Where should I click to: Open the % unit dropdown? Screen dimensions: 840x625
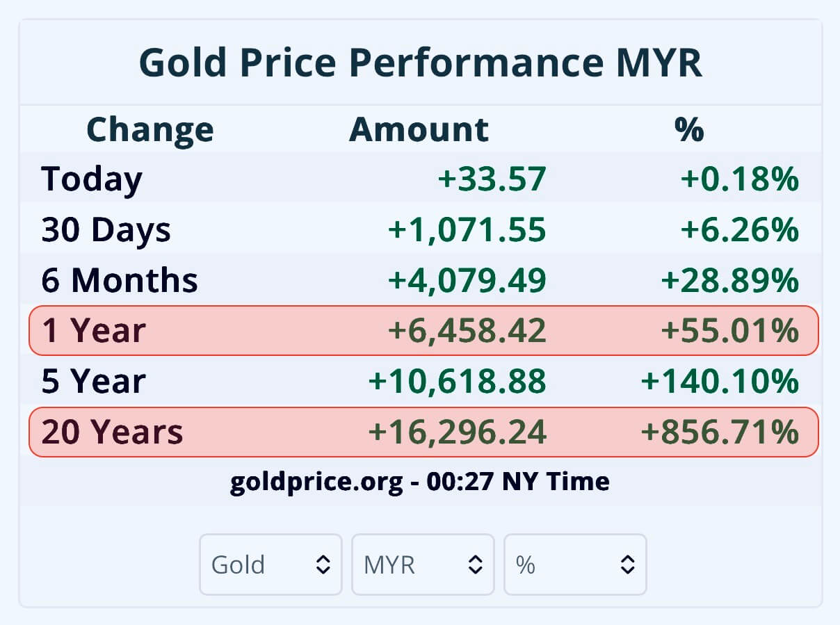pyautogui.click(x=575, y=565)
